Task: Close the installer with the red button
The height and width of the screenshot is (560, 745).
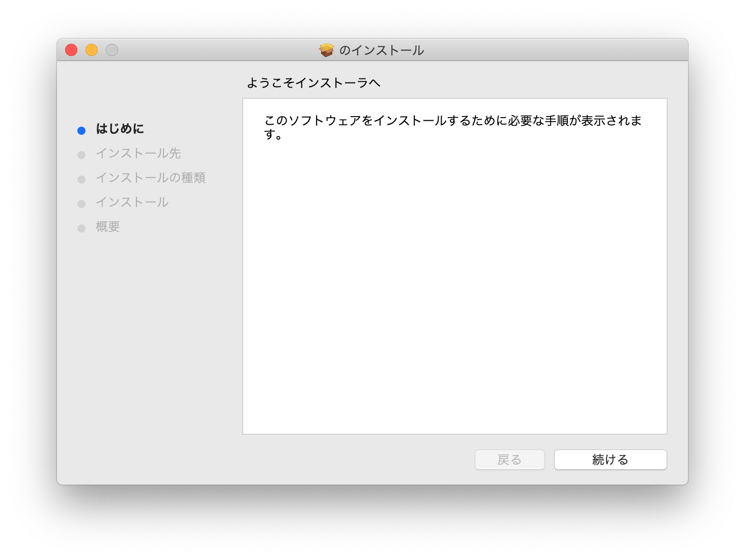Action: click(x=71, y=50)
